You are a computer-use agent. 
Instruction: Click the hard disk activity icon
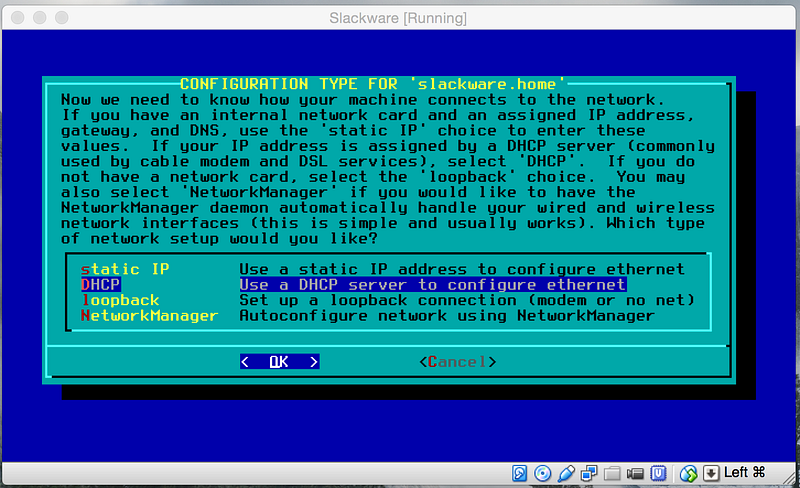[x=519, y=473]
